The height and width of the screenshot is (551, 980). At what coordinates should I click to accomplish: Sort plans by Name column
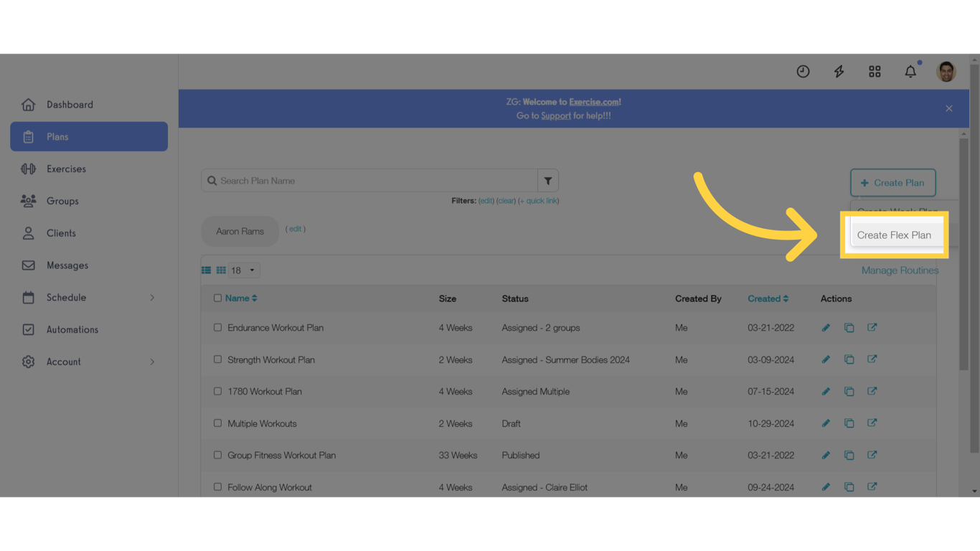[x=241, y=298]
